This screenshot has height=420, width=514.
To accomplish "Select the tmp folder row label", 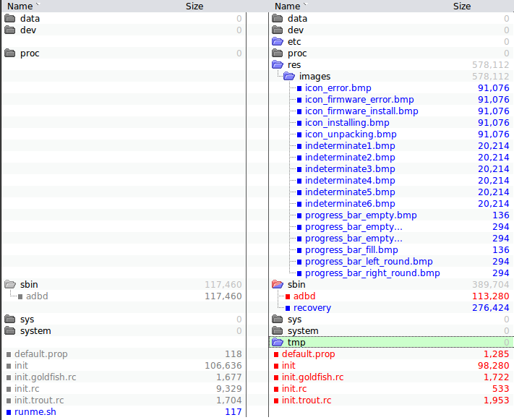I will point(296,343).
